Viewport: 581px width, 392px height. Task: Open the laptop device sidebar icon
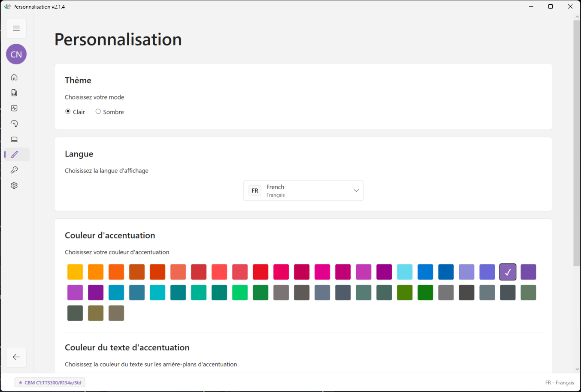click(x=14, y=139)
